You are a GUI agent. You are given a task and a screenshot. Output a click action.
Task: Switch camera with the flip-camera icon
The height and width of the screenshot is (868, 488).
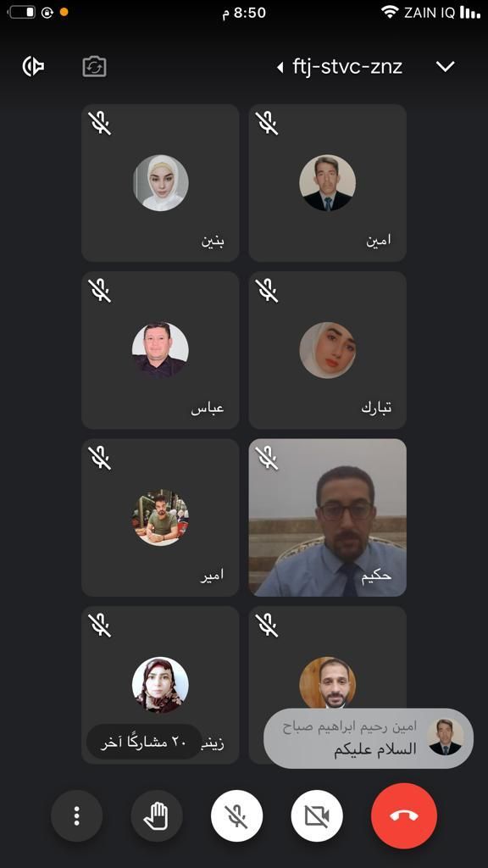(94, 66)
